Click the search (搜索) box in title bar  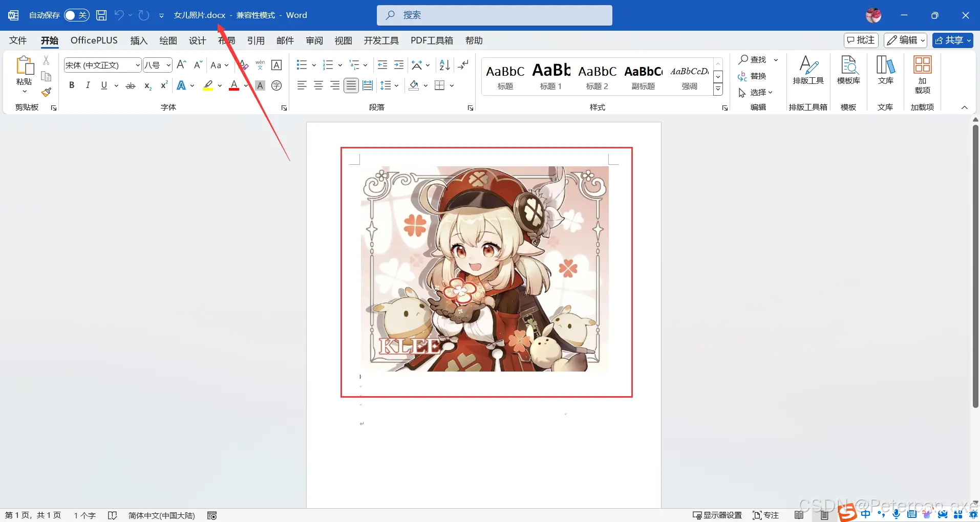(x=495, y=15)
